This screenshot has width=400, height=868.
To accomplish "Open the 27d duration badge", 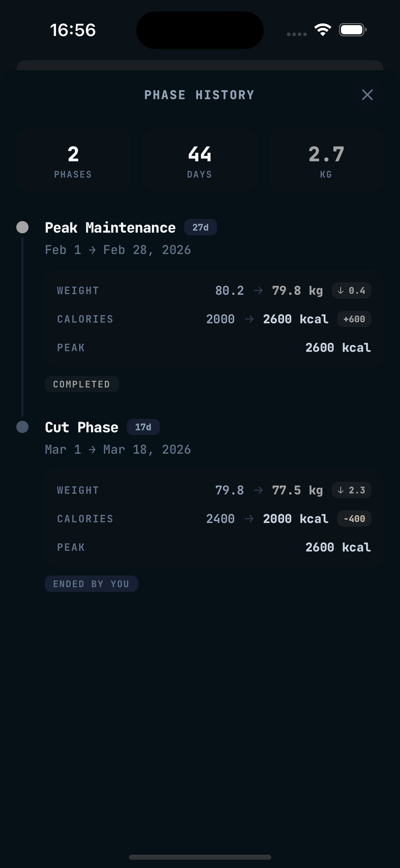I will pos(200,227).
